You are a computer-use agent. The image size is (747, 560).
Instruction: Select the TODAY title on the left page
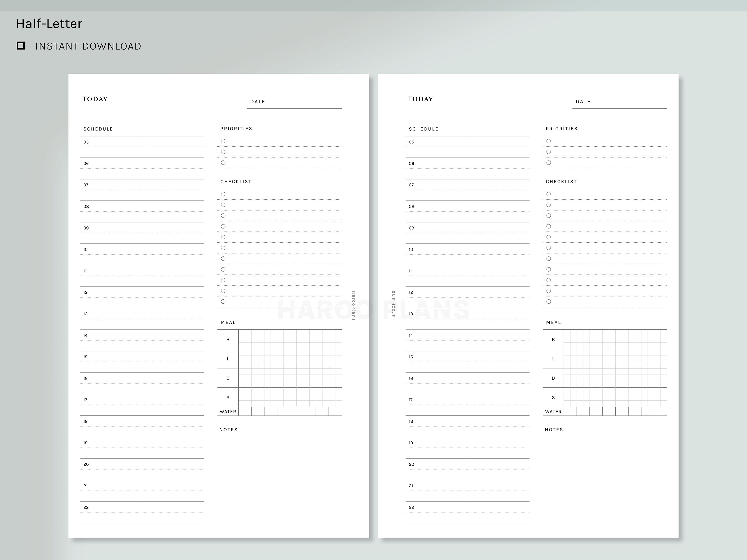pyautogui.click(x=95, y=99)
